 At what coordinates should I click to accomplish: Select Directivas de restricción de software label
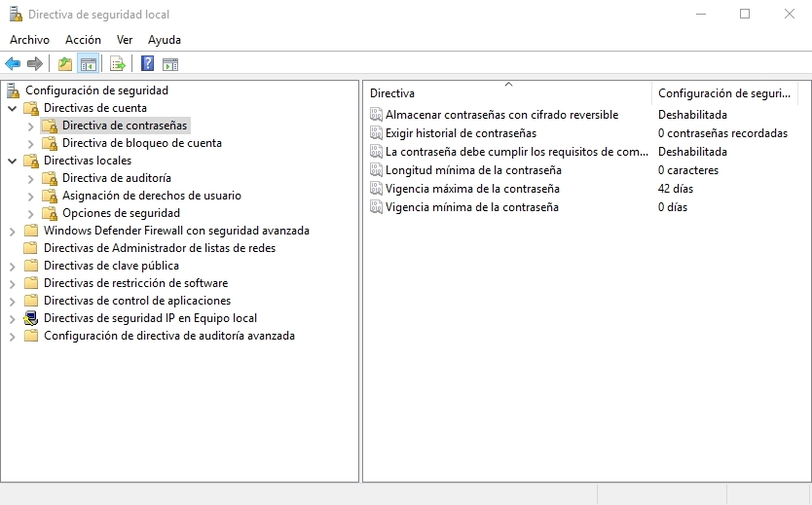[135, 283]
